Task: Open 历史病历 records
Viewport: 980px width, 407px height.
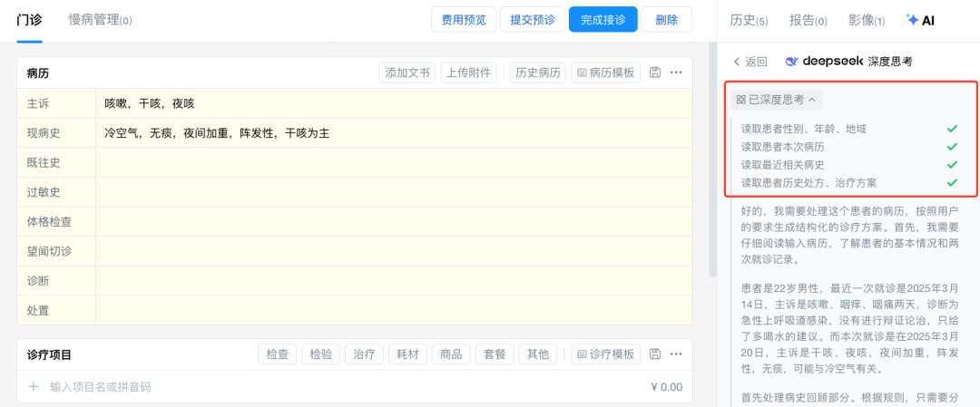Action: point(538,73)
